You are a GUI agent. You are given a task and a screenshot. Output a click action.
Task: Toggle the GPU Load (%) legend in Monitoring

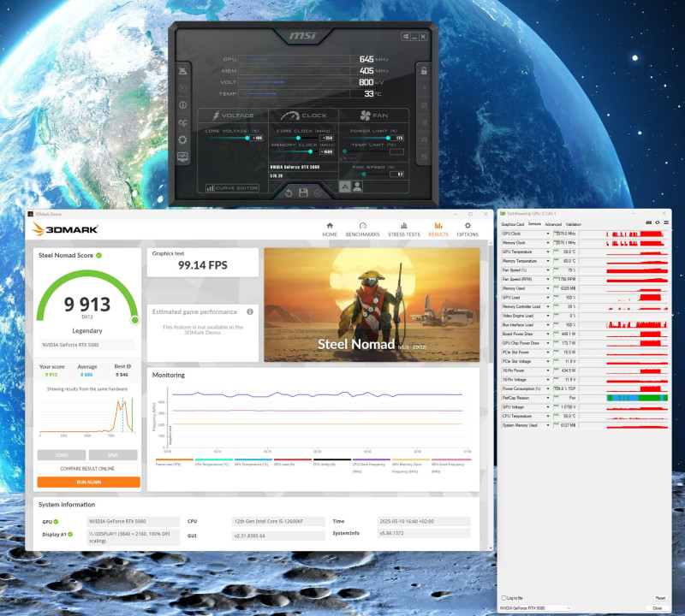pyautogui.click(x=292, y=462)
